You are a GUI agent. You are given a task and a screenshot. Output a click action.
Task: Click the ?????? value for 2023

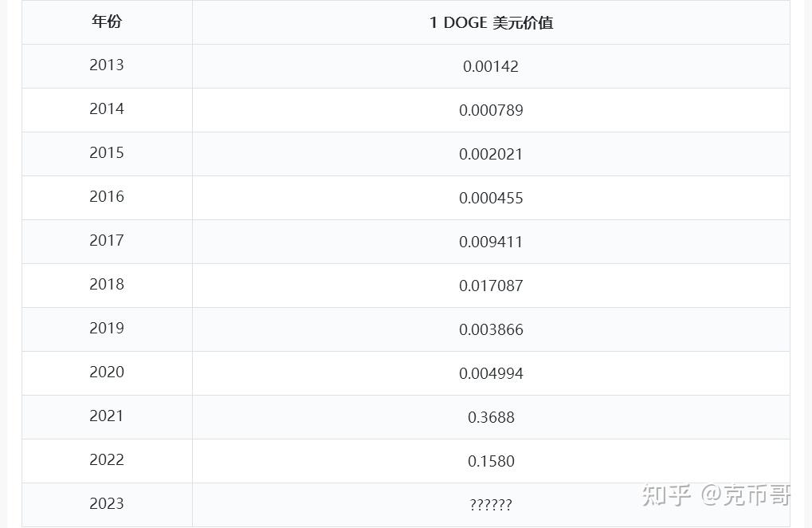(491, 505)
